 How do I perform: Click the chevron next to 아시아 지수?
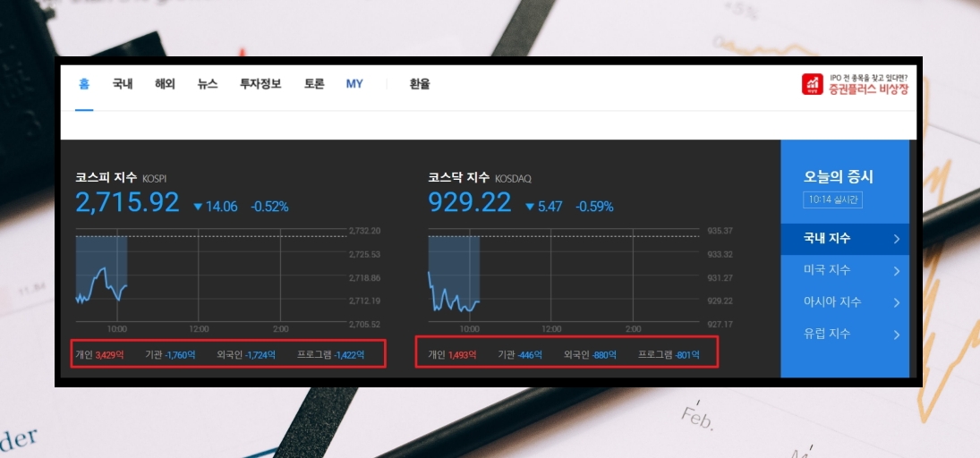(896, 302)
